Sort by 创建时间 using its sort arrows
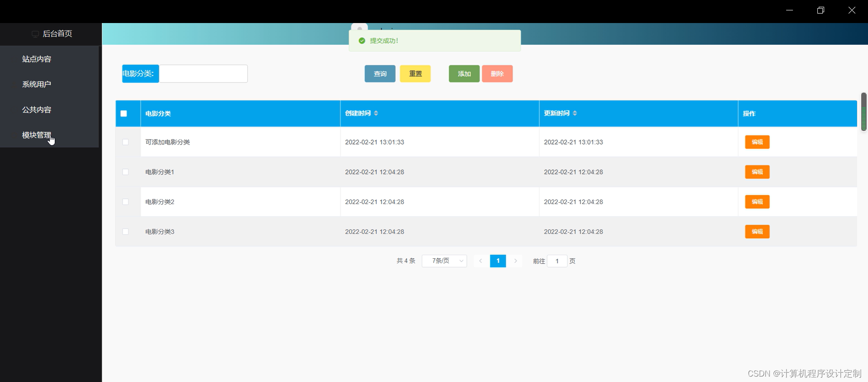The height and width of the screenshot is (382, 868). (x=376, y=113)
